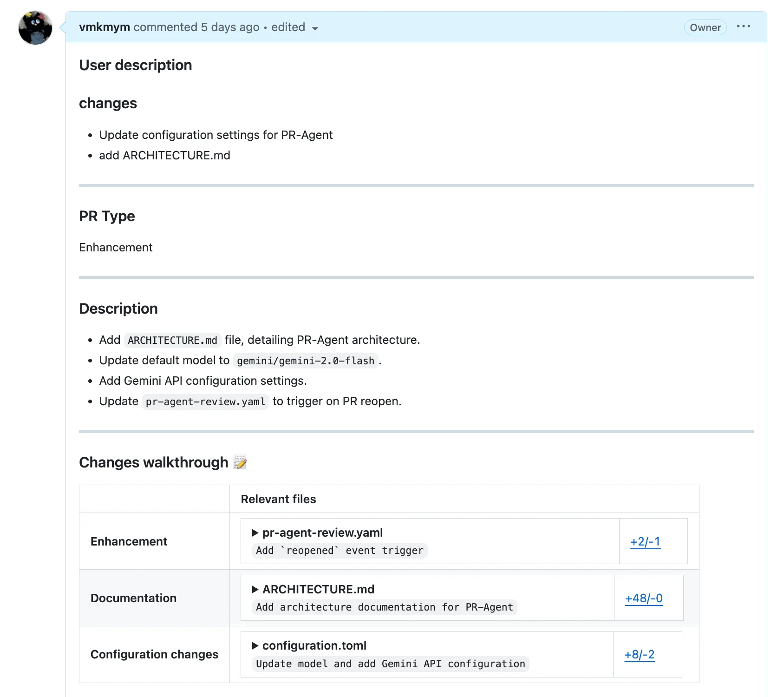Open the +48/-0 diff link

point(644,598)
